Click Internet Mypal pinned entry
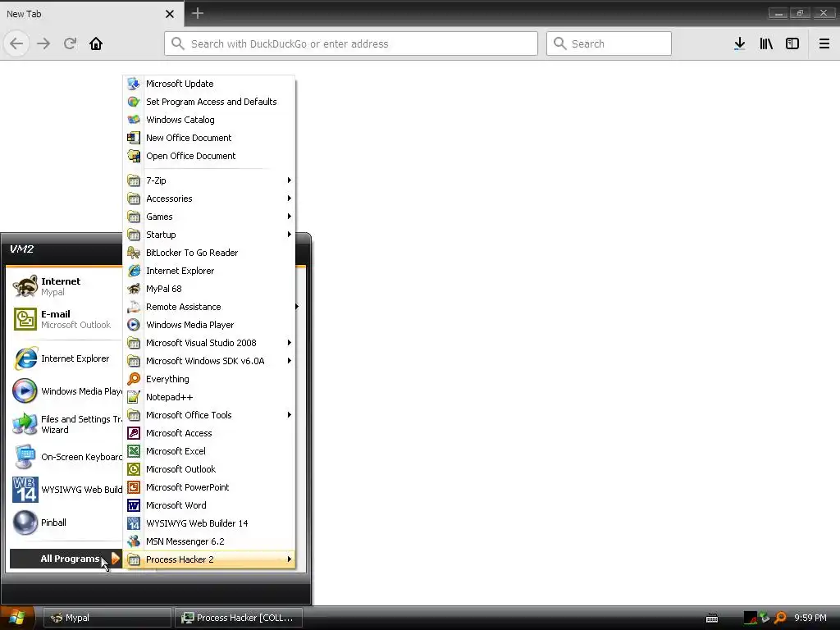 (x=66, y=286)
